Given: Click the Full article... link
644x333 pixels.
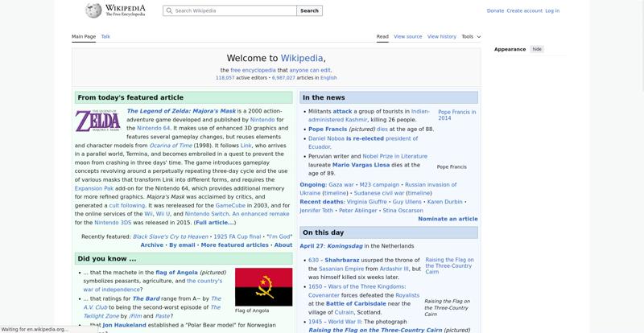Looking at the screenshot, I should click(215, 223).
